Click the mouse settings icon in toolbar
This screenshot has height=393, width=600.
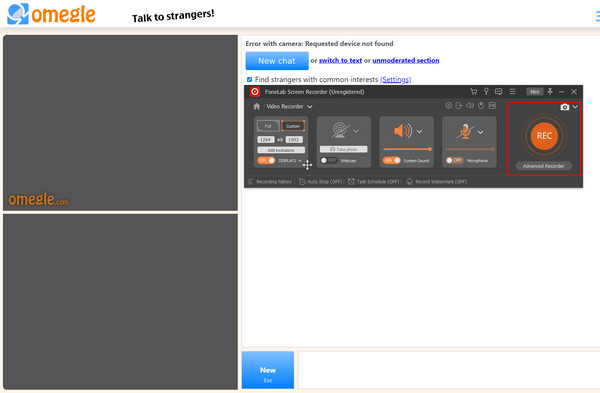[x=481, y=106]
